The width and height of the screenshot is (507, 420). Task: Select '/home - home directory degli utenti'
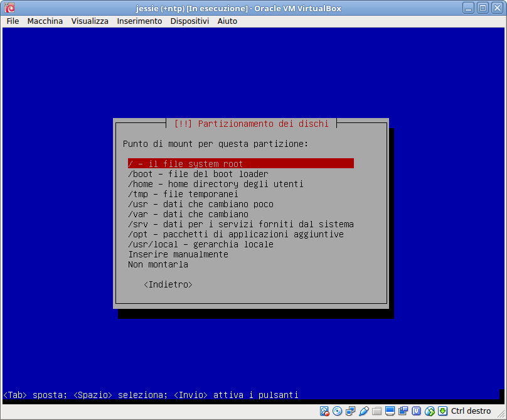tap(240, 184)
